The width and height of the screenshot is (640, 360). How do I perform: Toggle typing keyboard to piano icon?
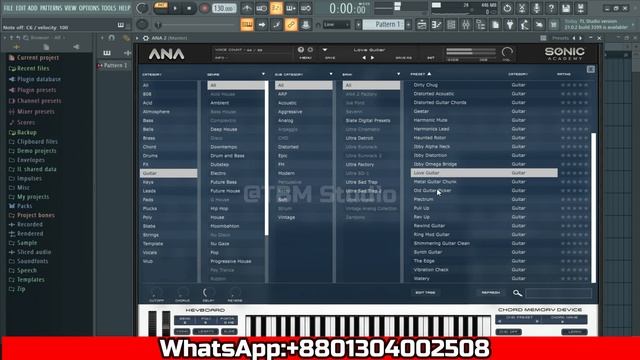coord(247,24)
